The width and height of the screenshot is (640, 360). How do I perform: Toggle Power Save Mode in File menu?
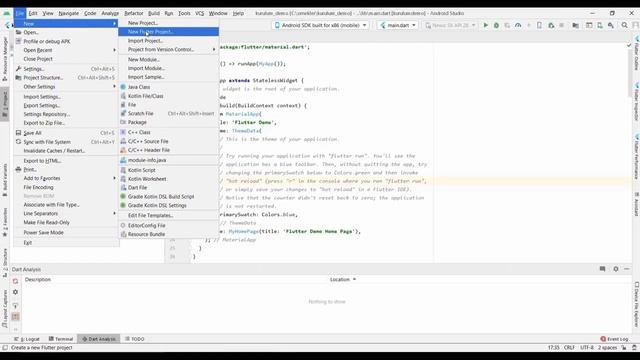pyautogui.click(x=66, y=233)
